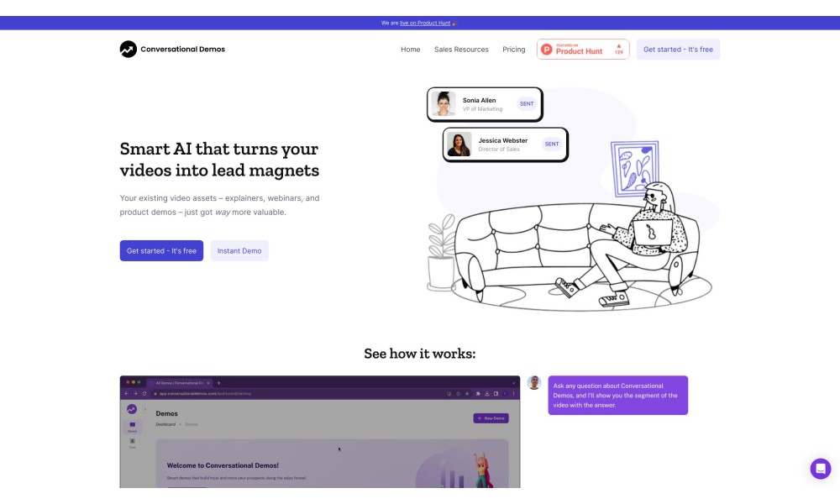This screenshot has width=840, height=504.
Task: Play the 'See how it works' demo video
Action: (320, 432)
